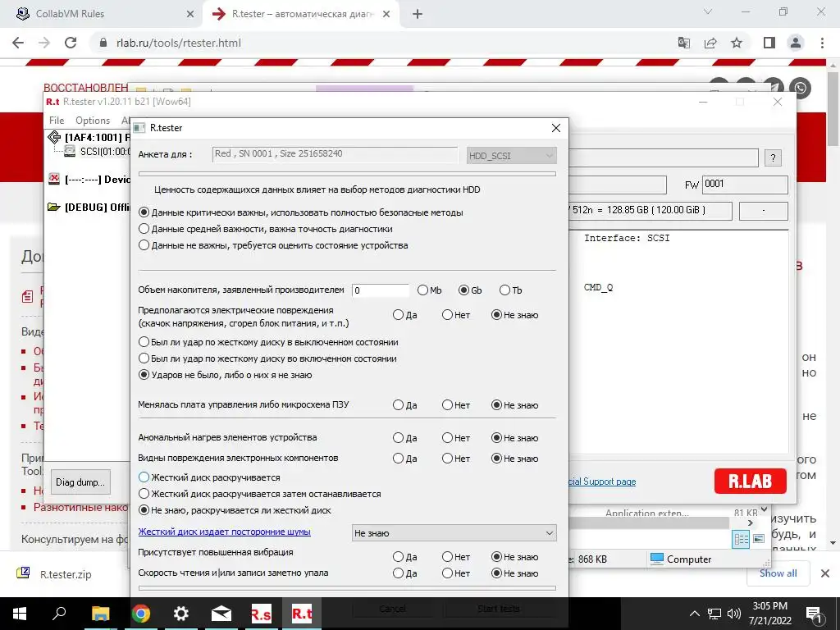
Task: Click the Telegram icon on webpage
Action: [773, 89]
